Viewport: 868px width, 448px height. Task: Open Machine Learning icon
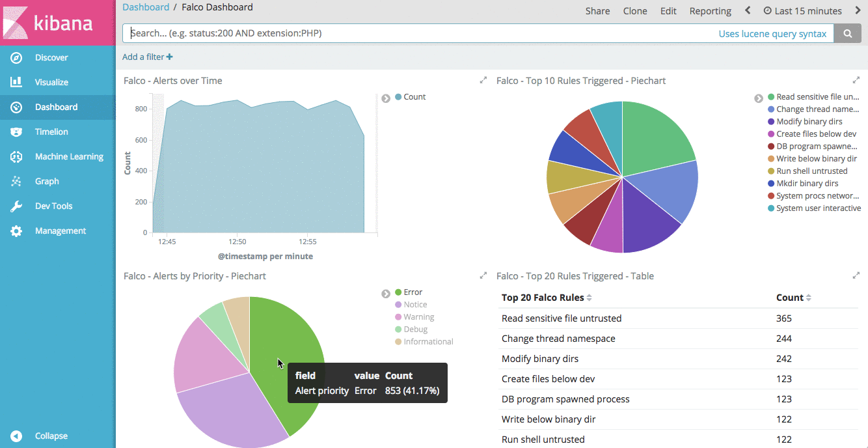coord(16,157)
